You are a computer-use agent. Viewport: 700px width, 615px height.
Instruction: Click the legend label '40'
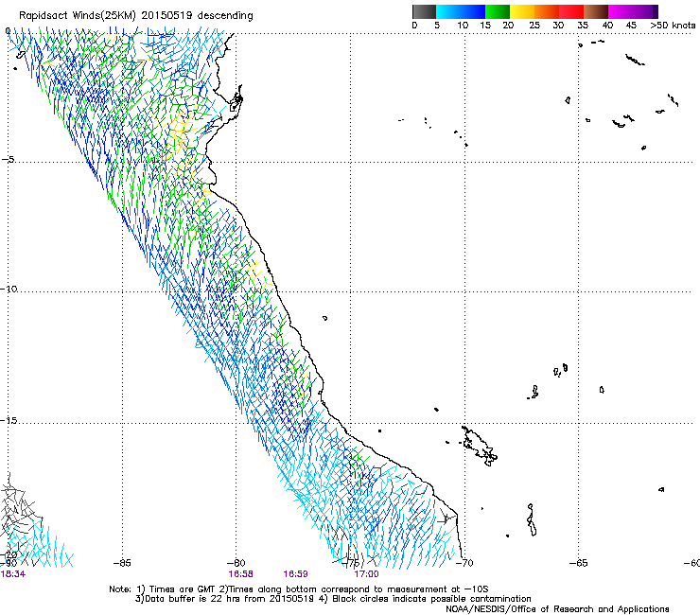point(607,26)
